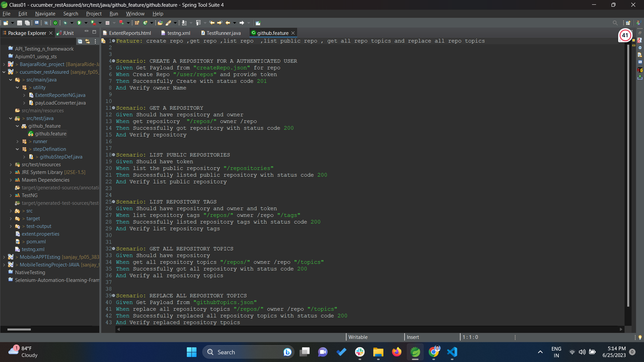Viewport: 644px width, 362px height.
Task: Switch to the JUnit view tab
Action: 65,33
